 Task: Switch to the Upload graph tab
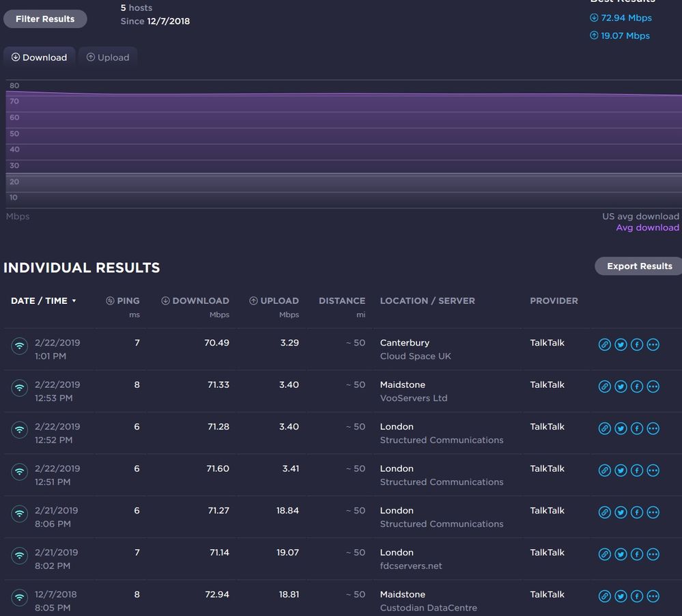pos(108,57)
